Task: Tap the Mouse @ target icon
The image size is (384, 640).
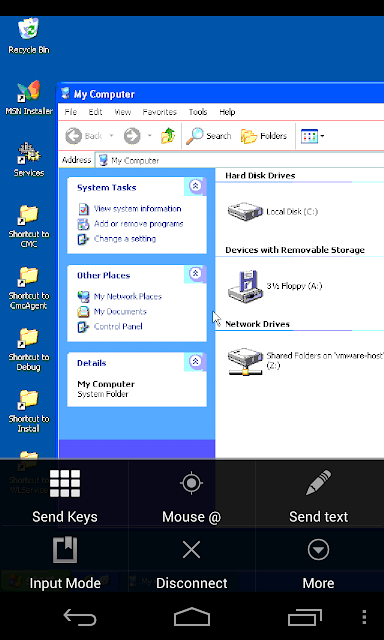Action: [x=191, y=483]
